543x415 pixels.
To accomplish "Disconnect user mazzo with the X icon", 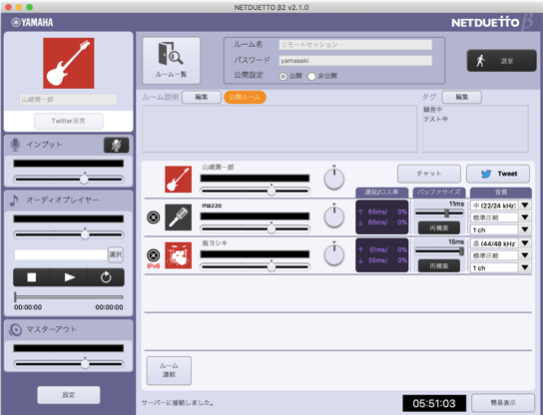I will [153, 218].
